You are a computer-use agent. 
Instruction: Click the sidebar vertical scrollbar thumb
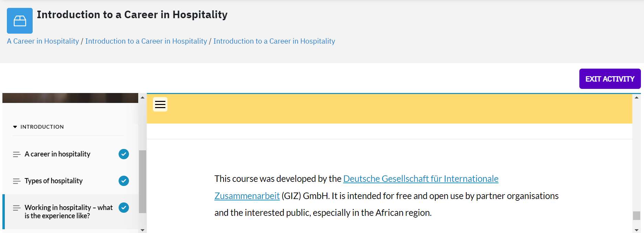[142, 182]
